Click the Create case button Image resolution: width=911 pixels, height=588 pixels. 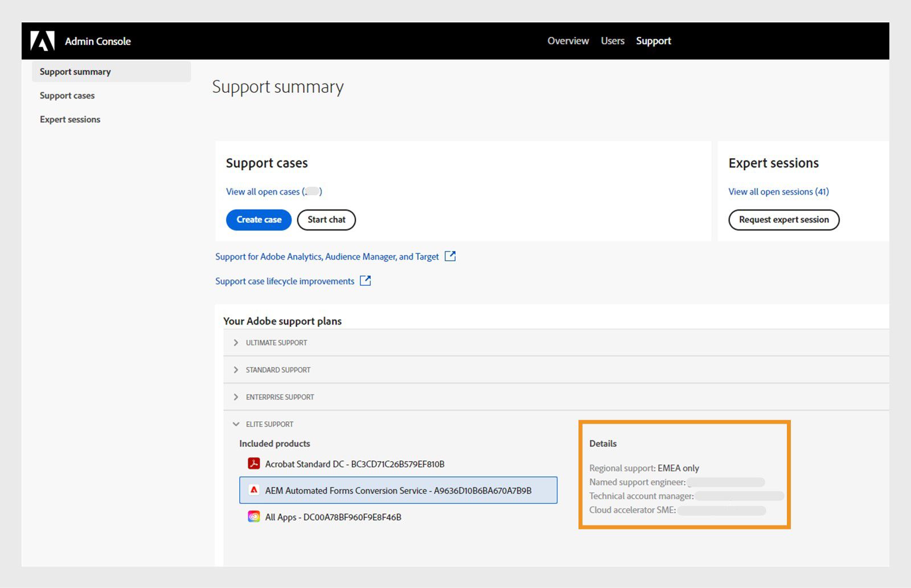click(x=259, y=220)
